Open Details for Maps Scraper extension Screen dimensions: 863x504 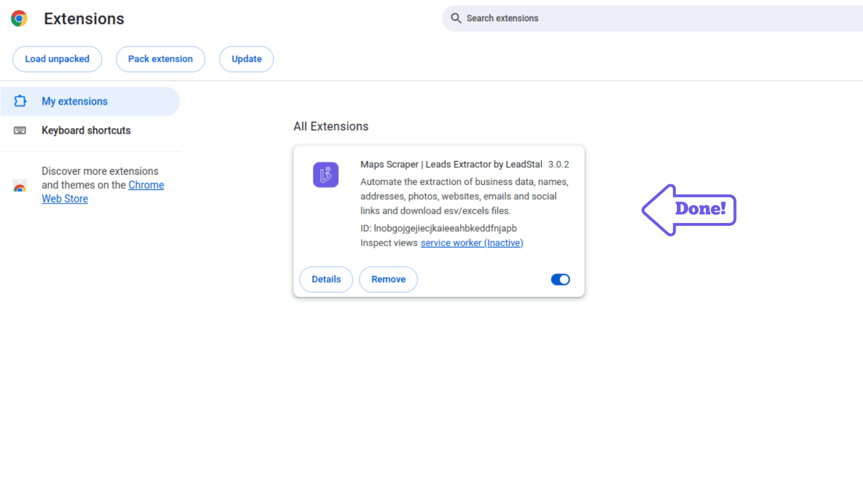326,279
